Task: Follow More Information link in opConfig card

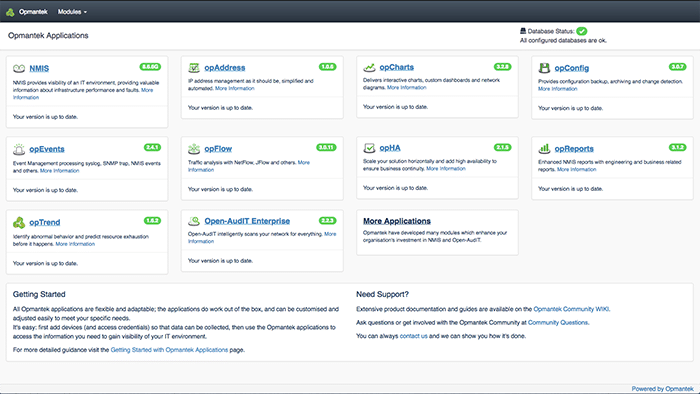Action: [x=558, y=89]
